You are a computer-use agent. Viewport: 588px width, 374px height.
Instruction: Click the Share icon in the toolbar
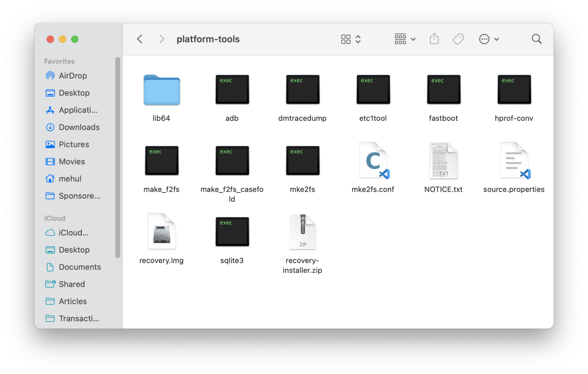pos(434,39)
